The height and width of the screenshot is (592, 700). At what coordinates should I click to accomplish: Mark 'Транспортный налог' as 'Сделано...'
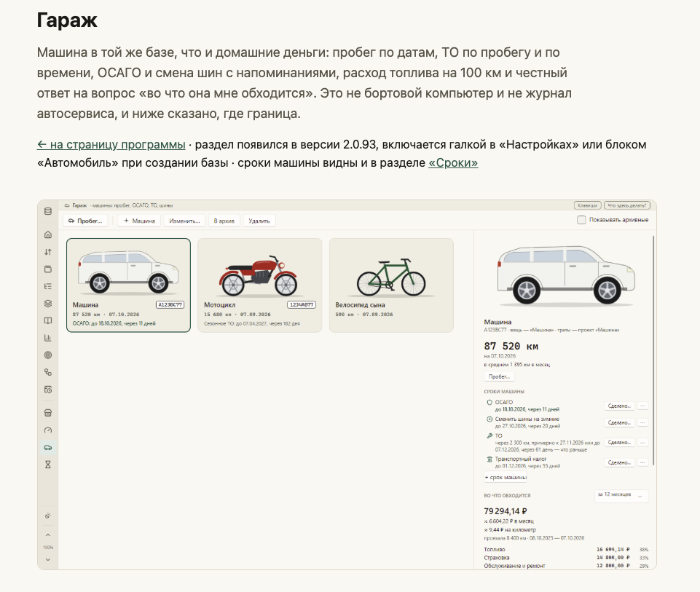point(619,462)
